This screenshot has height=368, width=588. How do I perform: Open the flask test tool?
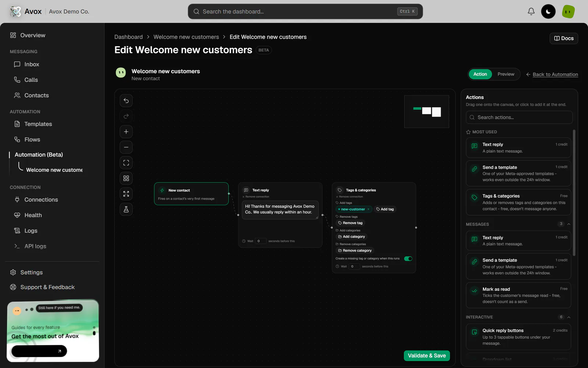[126, 209]
